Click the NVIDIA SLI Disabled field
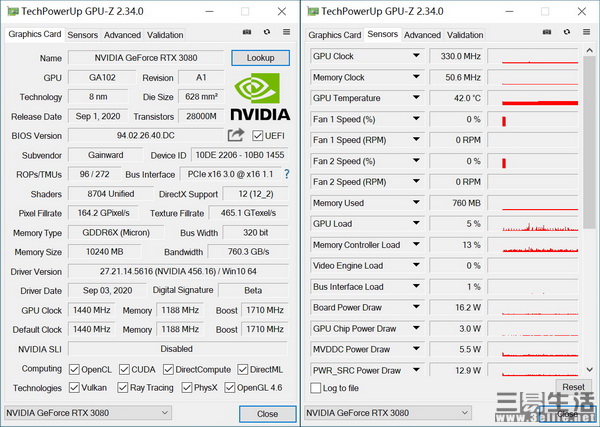The height and width of the screenshot is (427, 600). coord(178,349)
